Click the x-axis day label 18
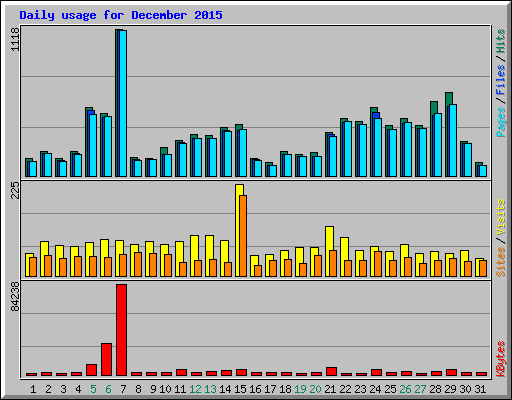The height and width of the screenshot is (400, 512). pos(285,389)
